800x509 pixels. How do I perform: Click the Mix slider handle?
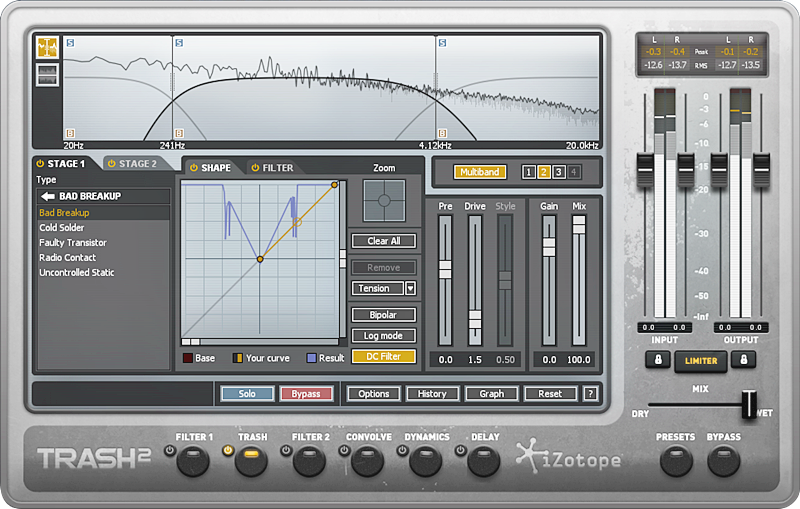579,224
